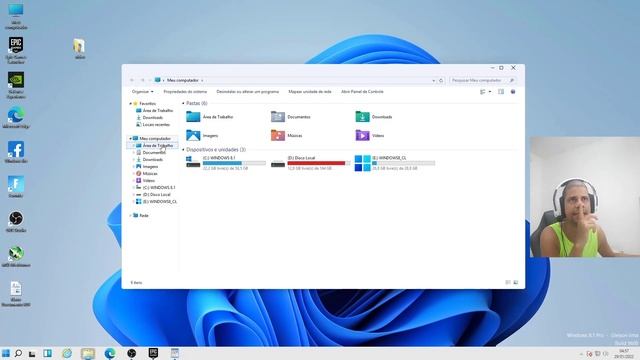
Task: Click the taskbar clock and date
Action: point(624,353)
